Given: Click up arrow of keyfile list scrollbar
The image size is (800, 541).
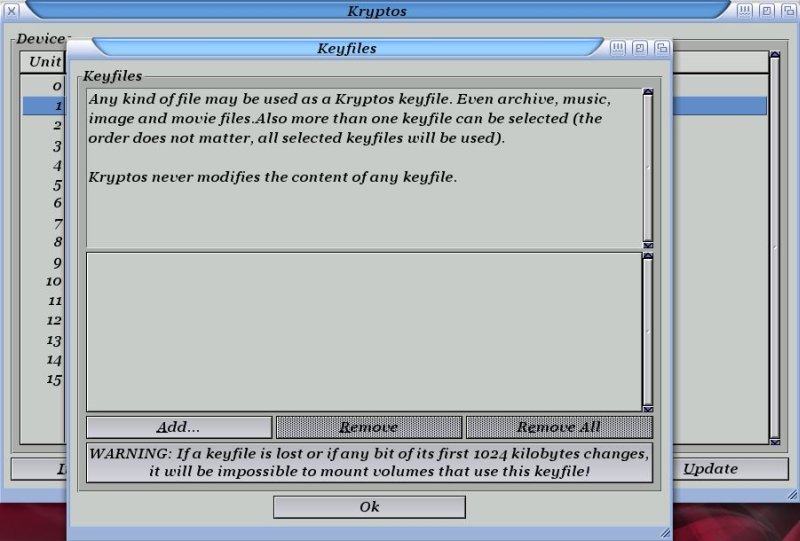Looking at the screenshot, I should (648, 256).
